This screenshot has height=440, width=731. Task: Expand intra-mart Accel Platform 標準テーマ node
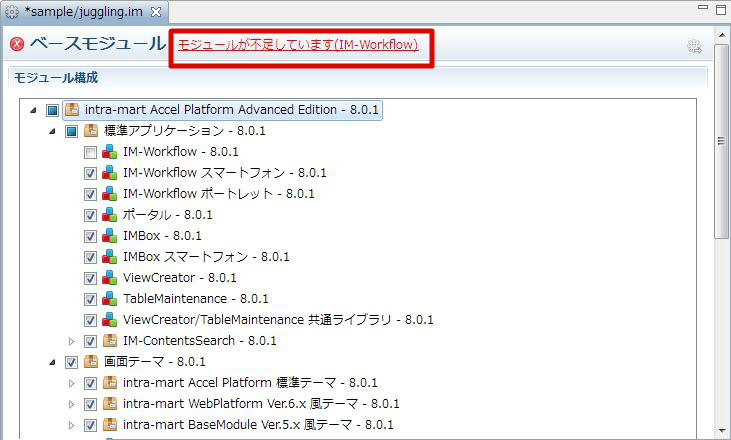click(x=71, y=383)
